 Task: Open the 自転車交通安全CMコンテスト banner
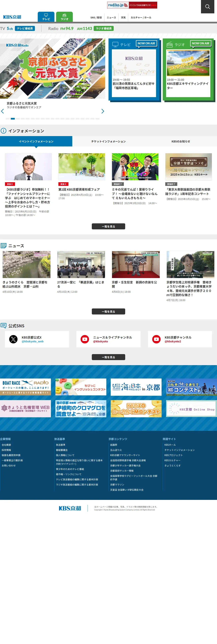coord(191,387)
